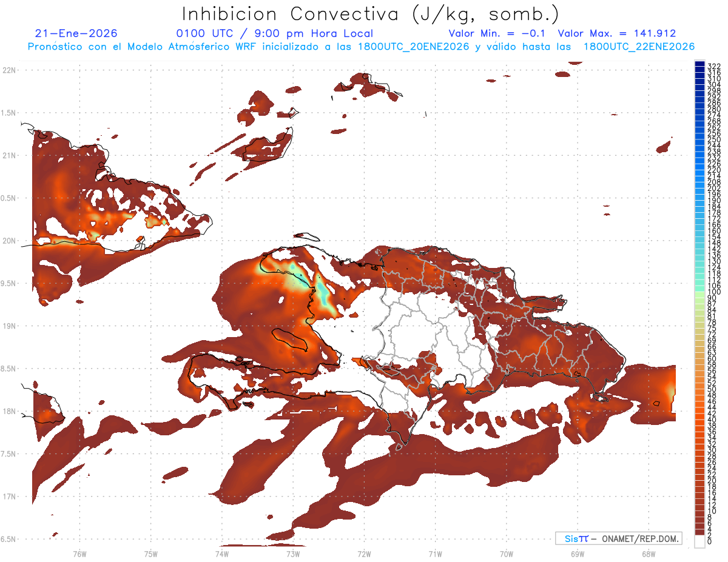Click the darkest blue 322 swatch on color bar
The image size is (728, 562).
[699, 64]
